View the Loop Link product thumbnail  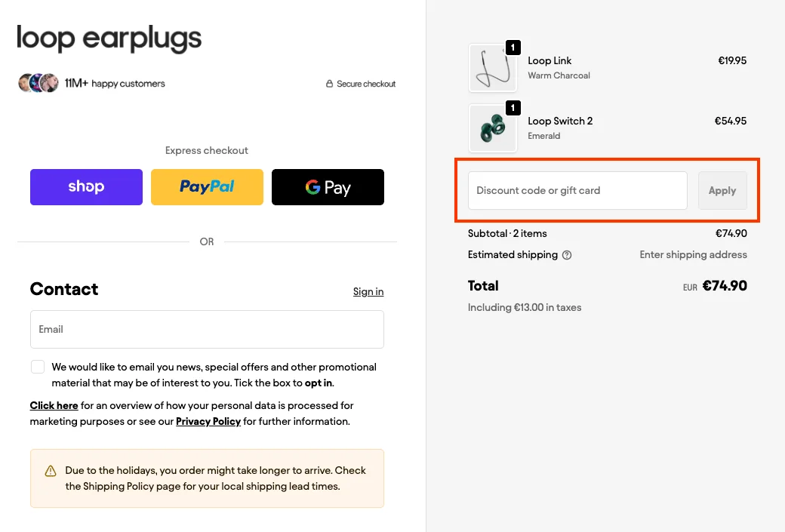(493, 67)
